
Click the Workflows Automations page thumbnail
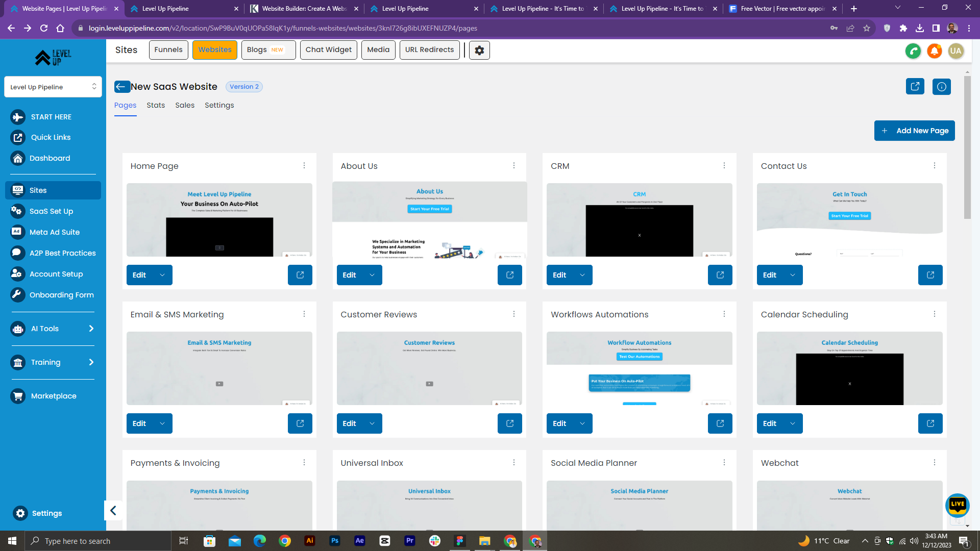click(639, 368)
